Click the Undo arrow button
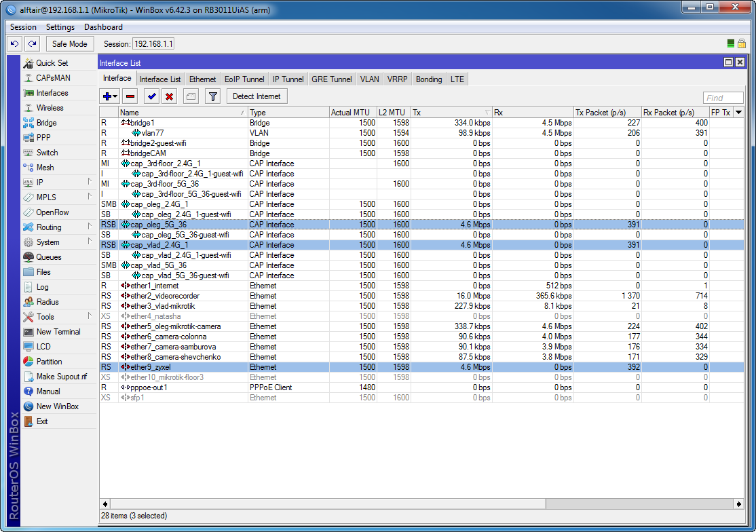This screenshot has height=532, width=756. click(x=14, y=44)
